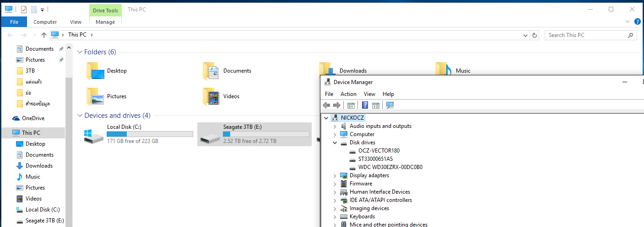The height and width of the screenshot is (227, 644).
Task: Open the สำรองข้อมูล folder in Quick access
Action: click(38, 104)
